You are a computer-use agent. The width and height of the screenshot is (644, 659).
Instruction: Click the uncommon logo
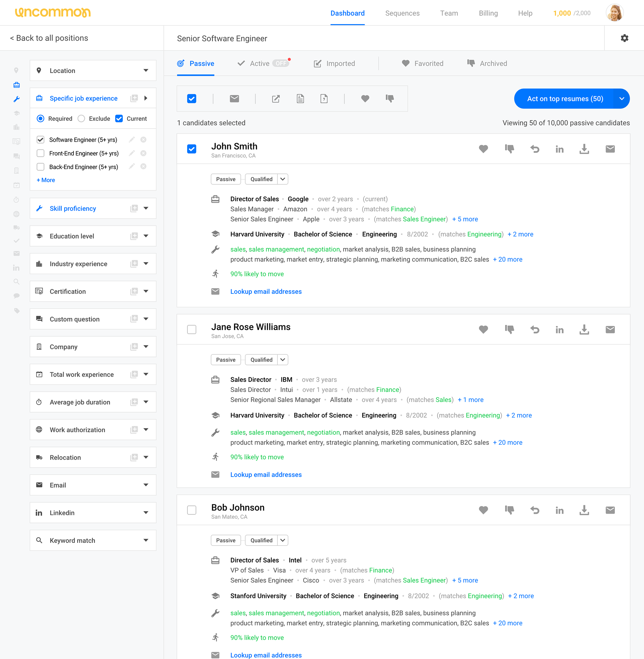coord(53,12)
